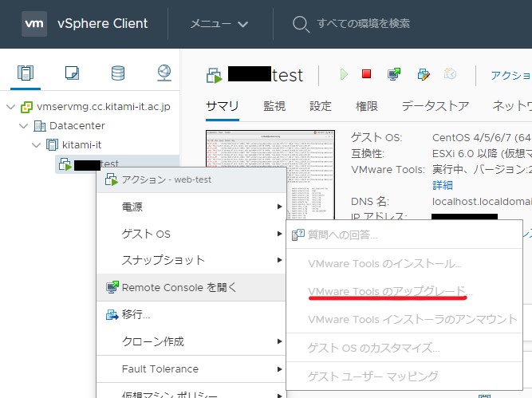Collapse the kitami-it cluster node
Image resolution: width=532 pixels, height=398 pixels.
tap(36, 145)
